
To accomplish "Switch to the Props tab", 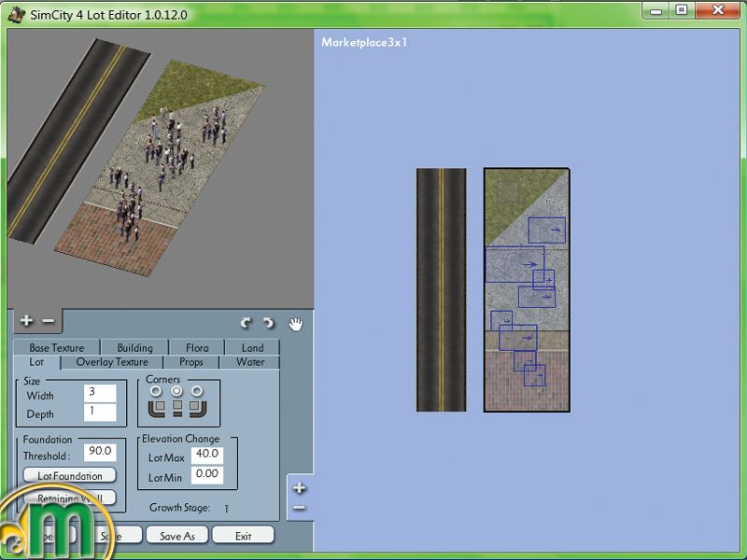I will (x=191, y=362).
